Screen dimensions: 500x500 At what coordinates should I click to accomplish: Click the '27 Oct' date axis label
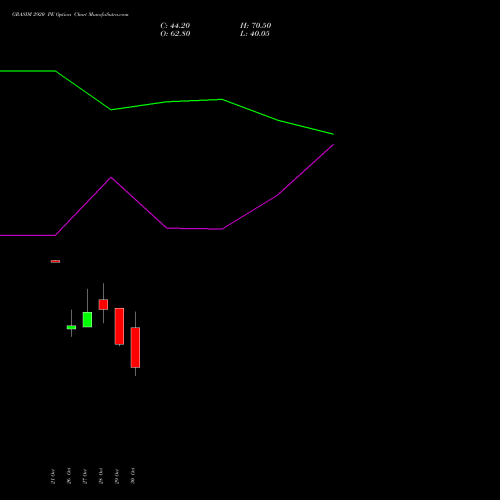(x=85, y=476)
